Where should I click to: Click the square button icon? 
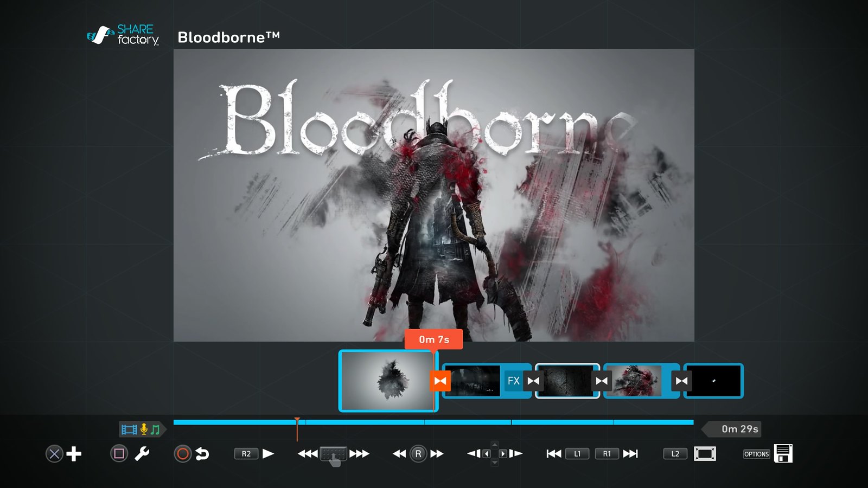click(x=119, y=453)
